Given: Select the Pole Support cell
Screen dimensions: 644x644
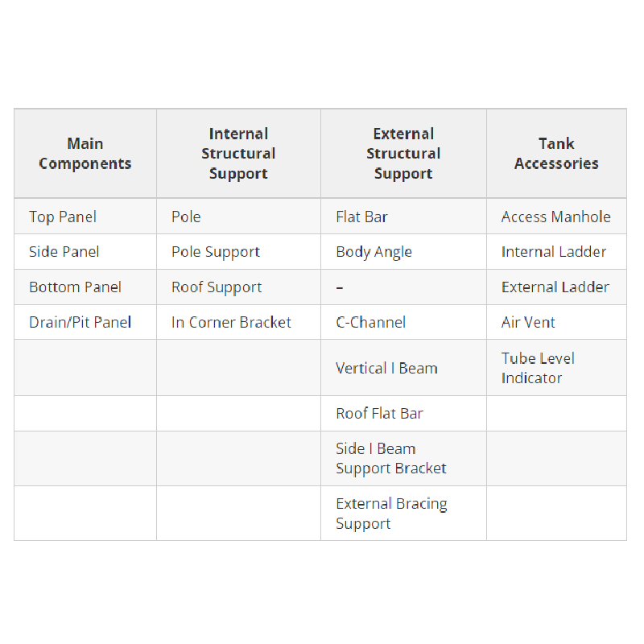Looking at the screenshot, I should click(216, 252).
